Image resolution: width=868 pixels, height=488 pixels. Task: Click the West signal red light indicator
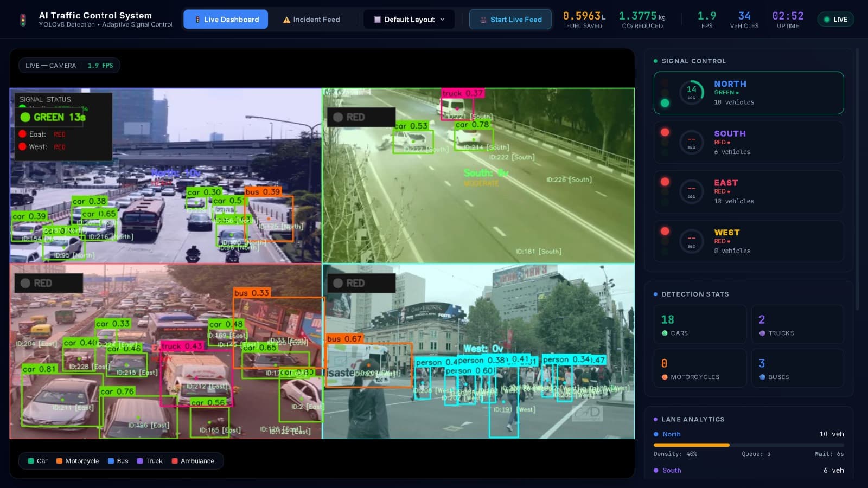[665, 232]
